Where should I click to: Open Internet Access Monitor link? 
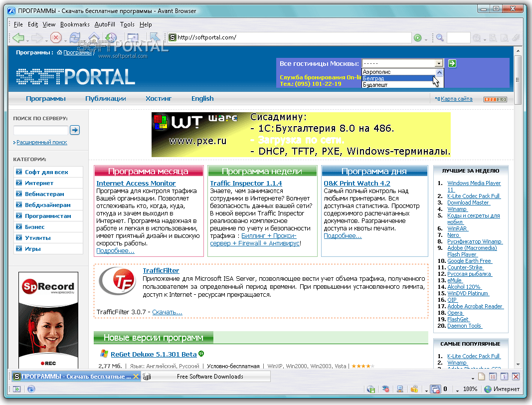coord(136,183)
